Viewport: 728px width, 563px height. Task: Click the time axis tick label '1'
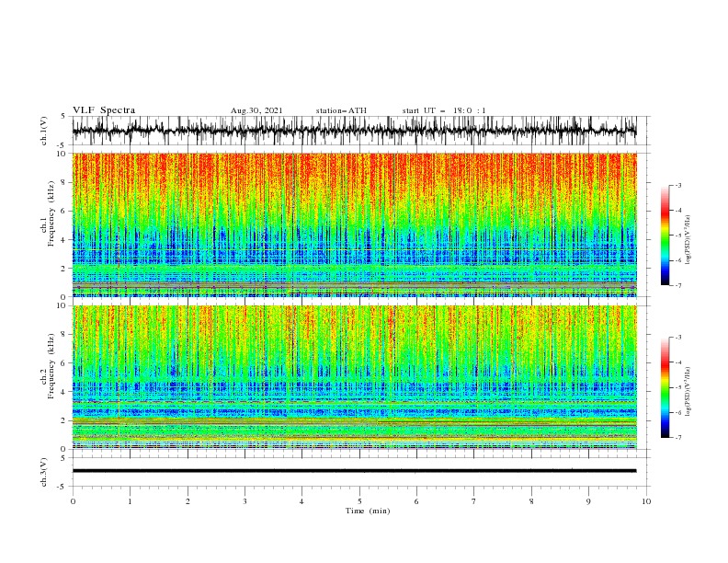coord(130,501)
